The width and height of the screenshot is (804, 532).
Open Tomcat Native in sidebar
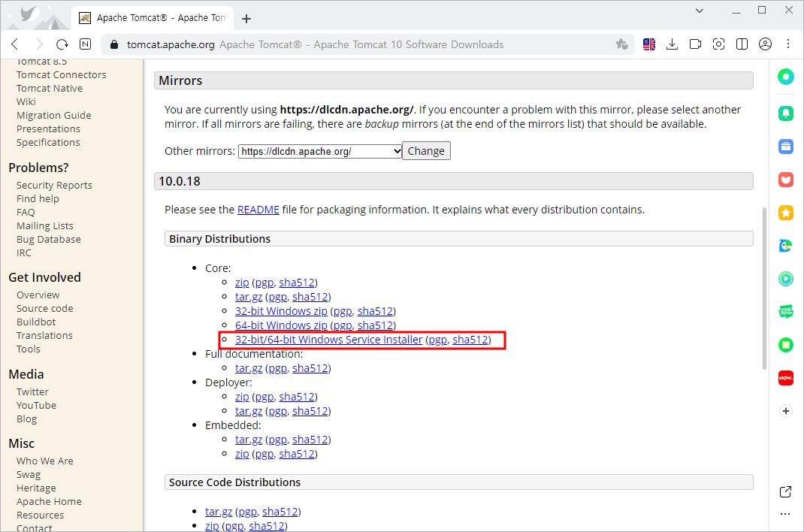pos(50,88)
